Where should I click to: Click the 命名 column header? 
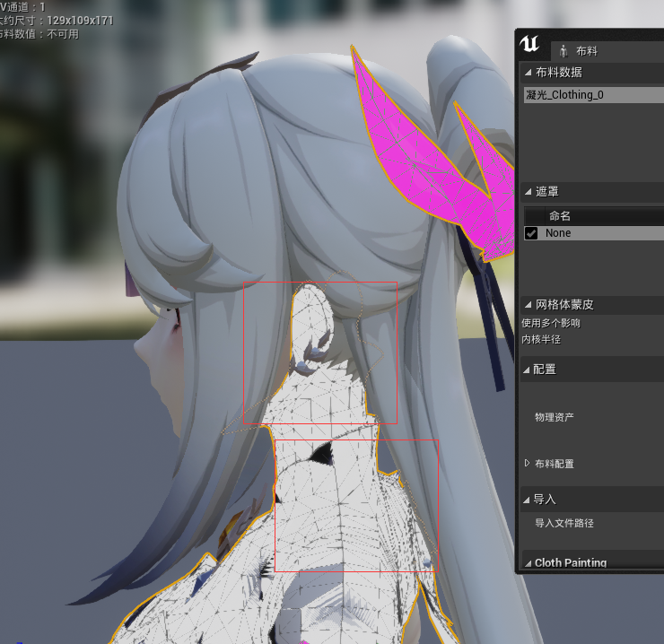[x=560, y=216]
